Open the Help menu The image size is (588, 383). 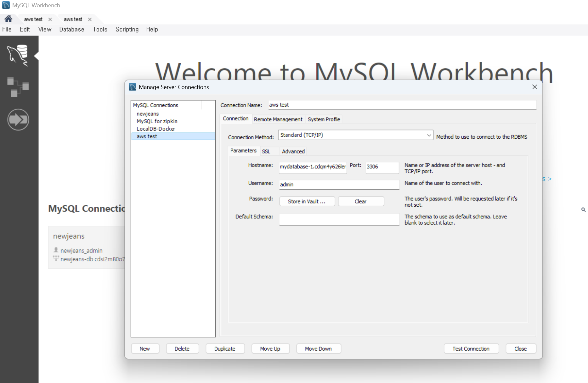click(x=152, y=30)
